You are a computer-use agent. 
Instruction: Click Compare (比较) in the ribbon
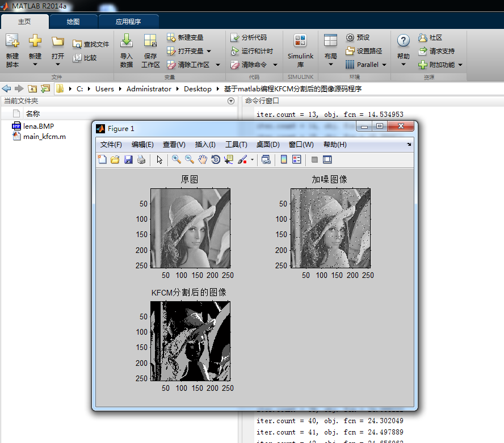tap(85, 58)
